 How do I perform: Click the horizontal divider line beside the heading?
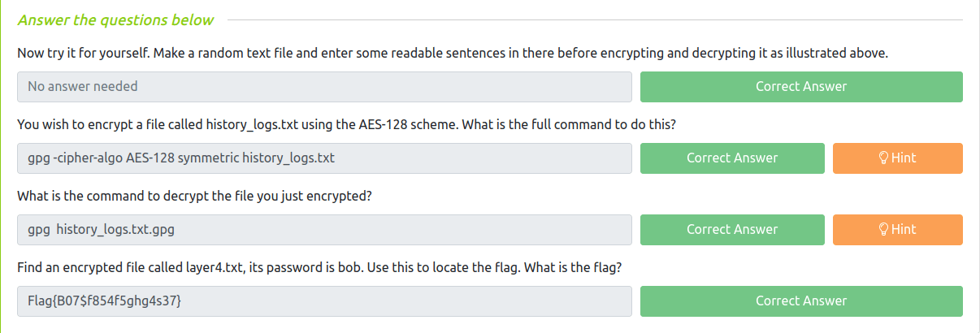click(x=593, y=19)
